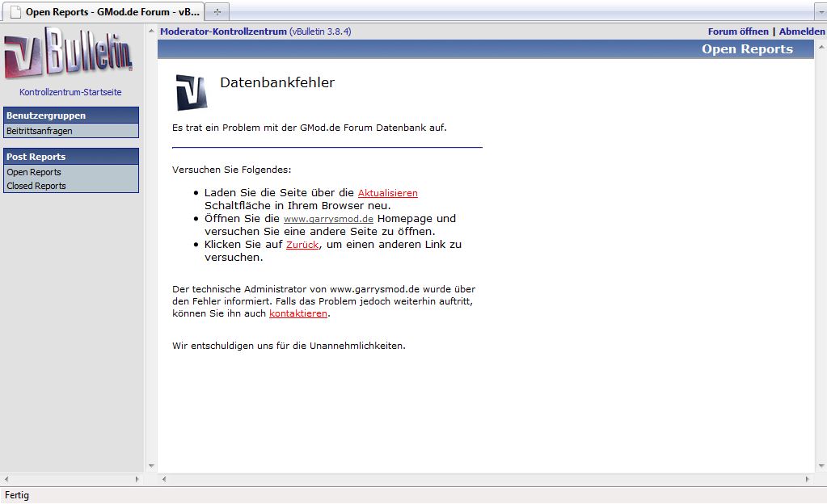827x504 pixels.
Task: Go to Closed Reports in the sidebar
Action: click(x=36, y=186)
